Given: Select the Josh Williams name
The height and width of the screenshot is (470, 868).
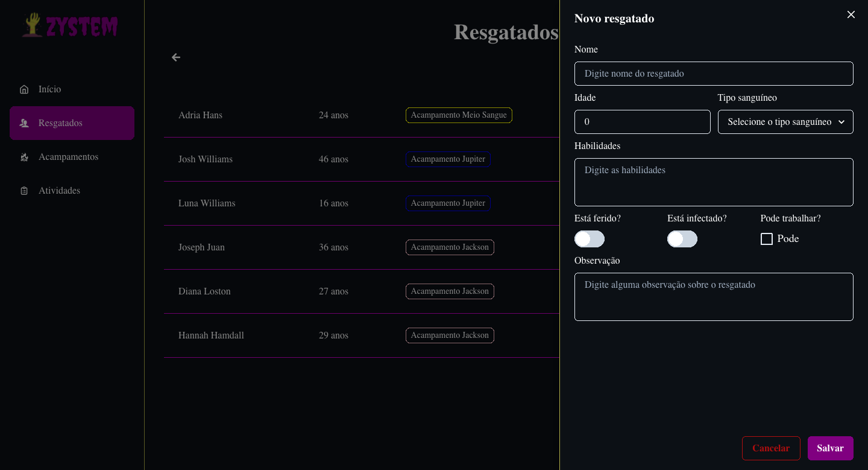Looking at the screenshot, I should point(206,159).
